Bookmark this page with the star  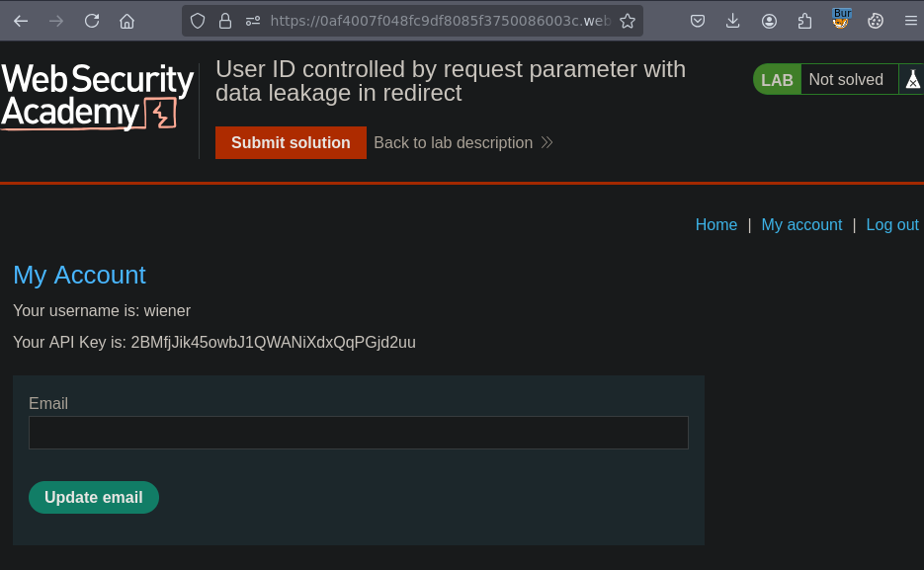click(627, 21)
